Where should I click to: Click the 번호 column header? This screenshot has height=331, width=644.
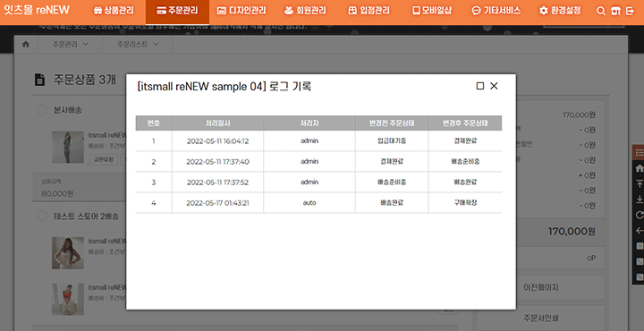tap(154, 123)
